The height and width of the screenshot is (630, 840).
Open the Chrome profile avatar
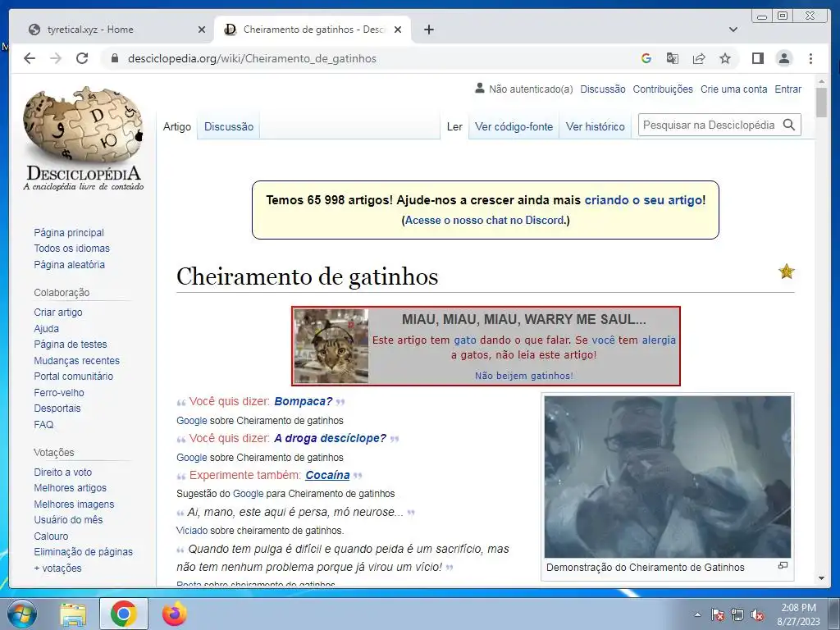click(783, 58)
